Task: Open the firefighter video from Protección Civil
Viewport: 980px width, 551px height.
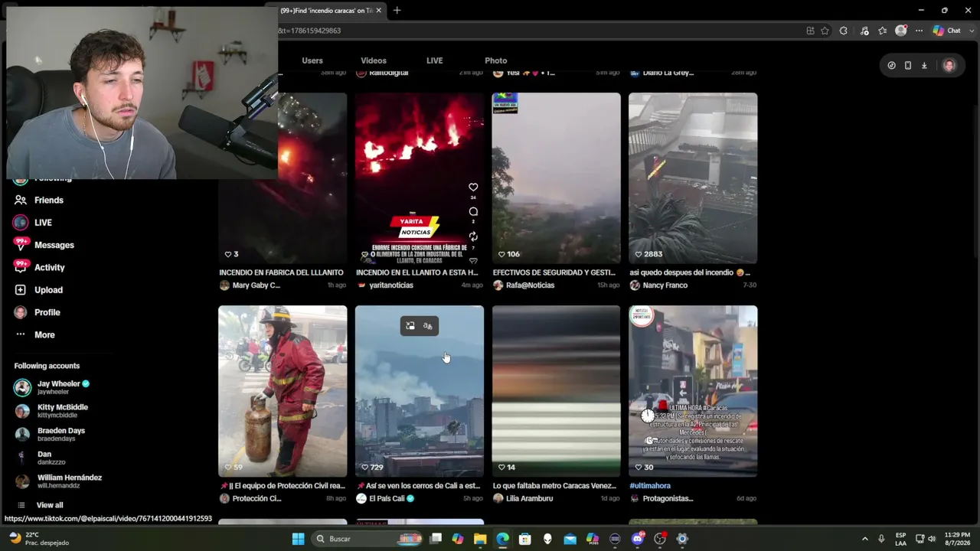Action: point(283,391)
